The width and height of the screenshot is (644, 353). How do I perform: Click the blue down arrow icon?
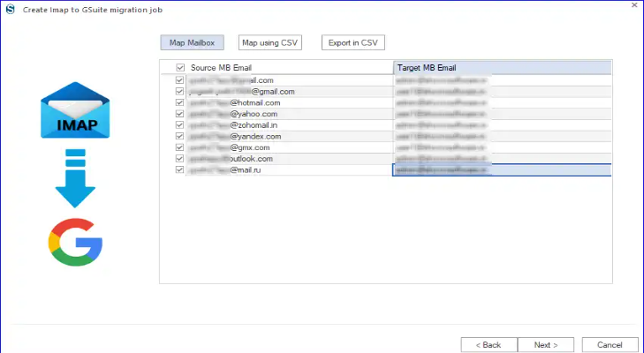[x=75, y=178]
